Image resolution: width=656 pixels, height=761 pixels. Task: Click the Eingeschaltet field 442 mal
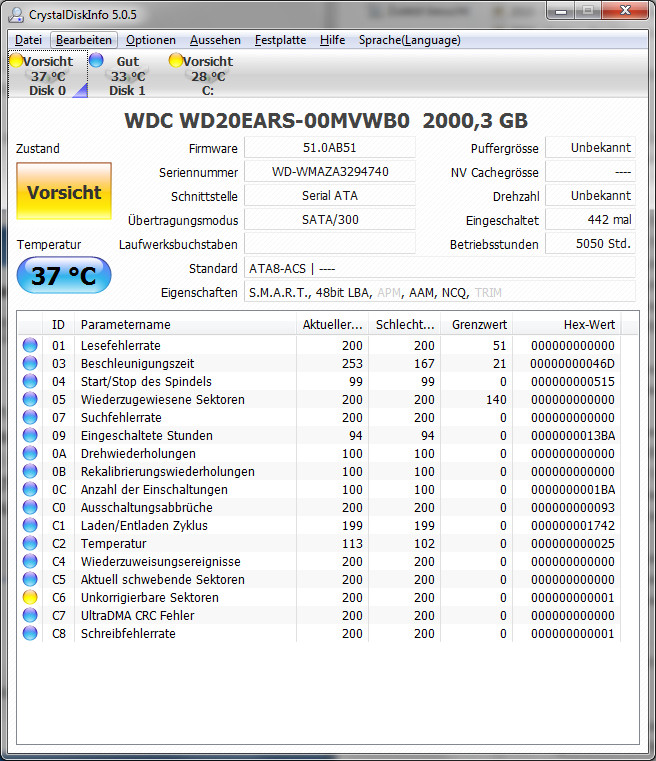590,219
